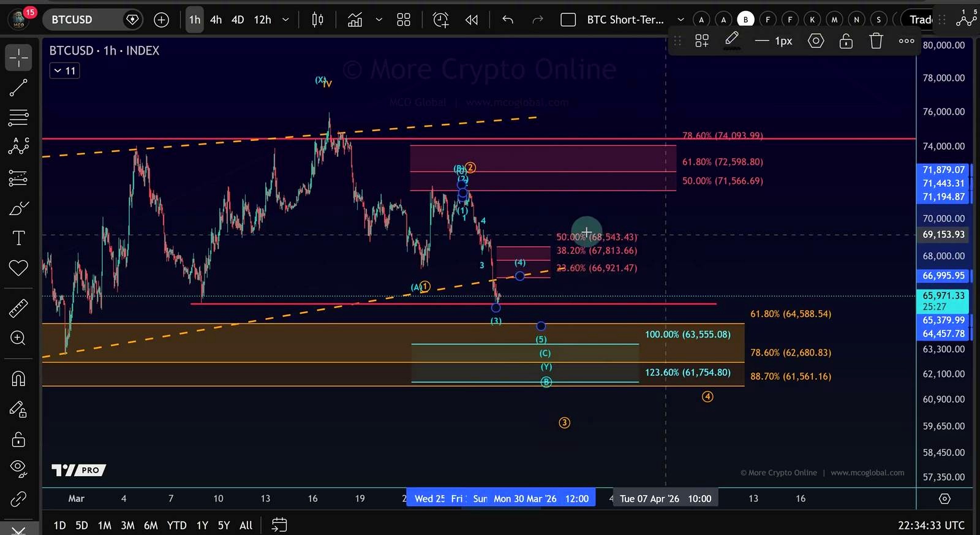Click the 69,153.93 crosshair price label
The height and width of the screenshot is (535, 980).
pyautogui.click(x=944, y=235)
